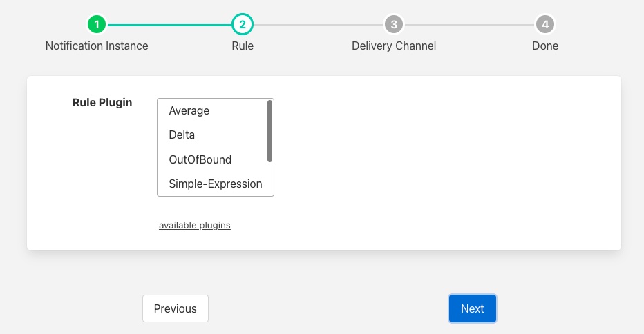Click the gray progress line between steps 3 and 4
Image resolution: width=644 pixels, height=334 pixels.
click(x=469, y=25)
